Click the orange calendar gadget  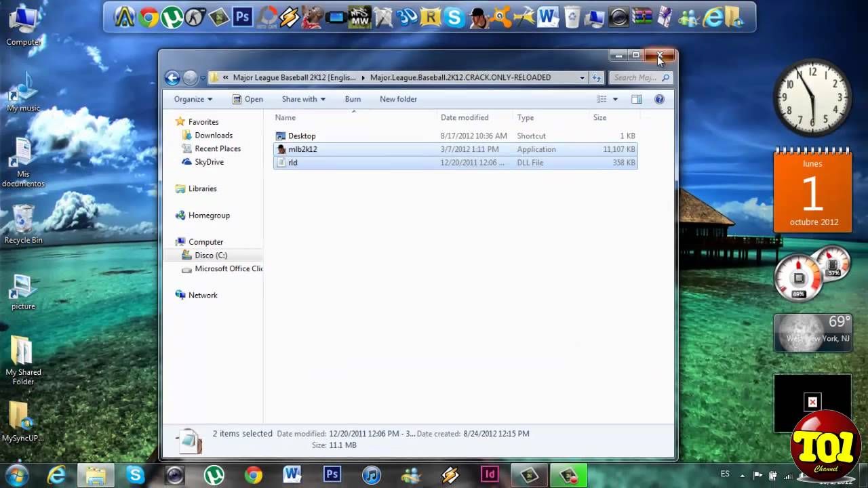[813, 190]
